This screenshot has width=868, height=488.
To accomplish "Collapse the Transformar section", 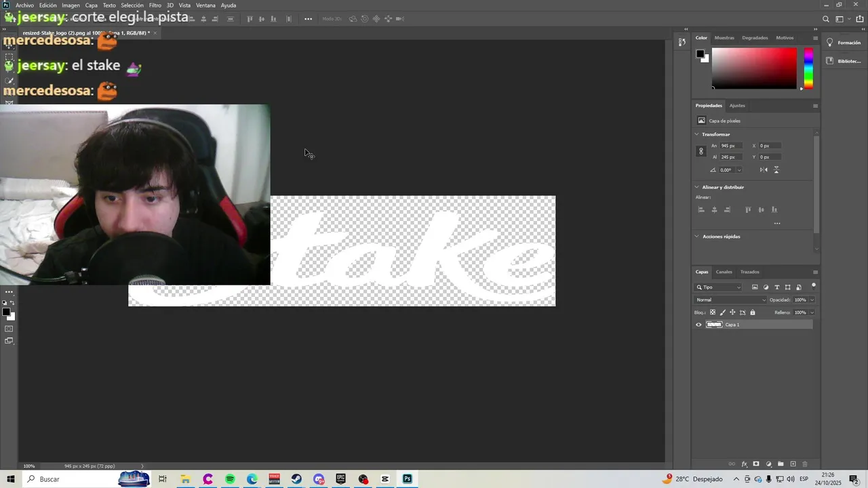I will [x=697, y=134].
